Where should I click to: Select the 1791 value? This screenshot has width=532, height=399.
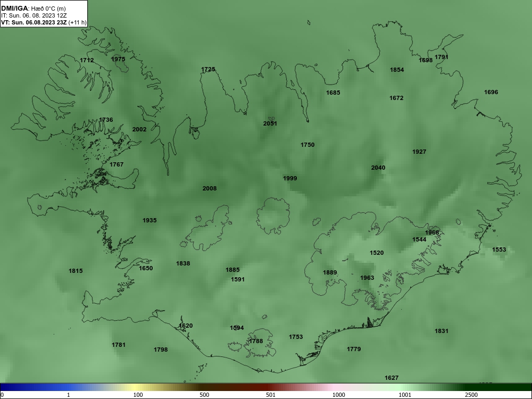(442, 57)
